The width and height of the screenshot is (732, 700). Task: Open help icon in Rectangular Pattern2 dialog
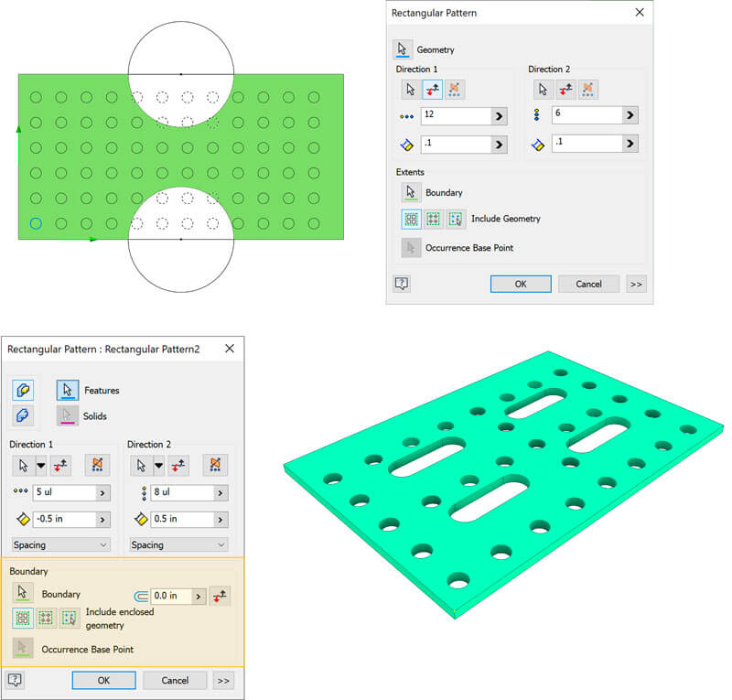pos(15,680)
